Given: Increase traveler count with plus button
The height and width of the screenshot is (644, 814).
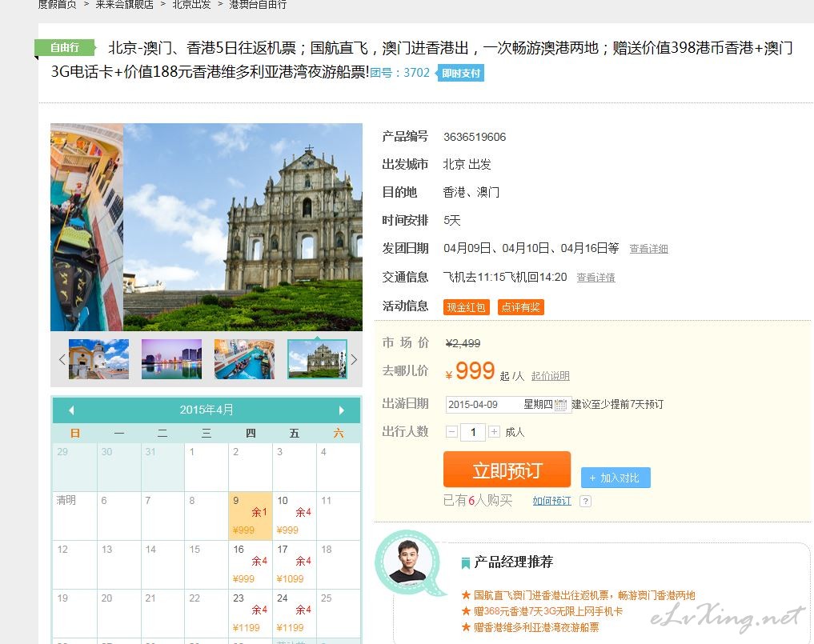Looking at the screenshot, I should click(494, 432).
